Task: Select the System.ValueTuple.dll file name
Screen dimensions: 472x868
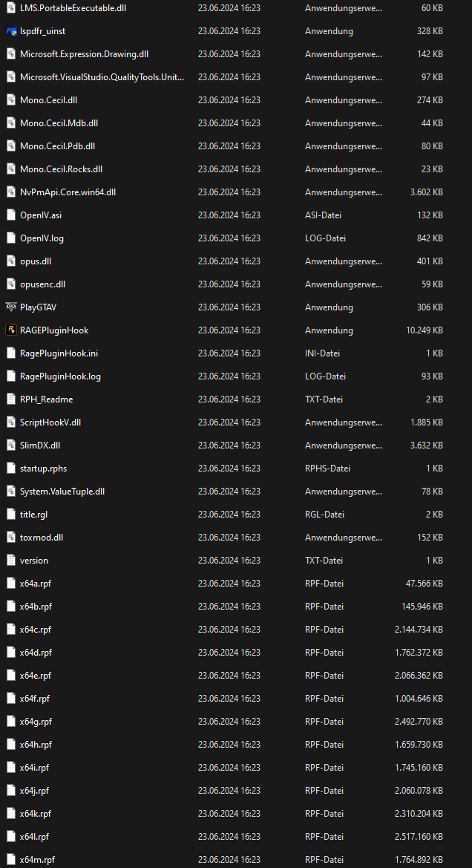Action: (62, 491)
